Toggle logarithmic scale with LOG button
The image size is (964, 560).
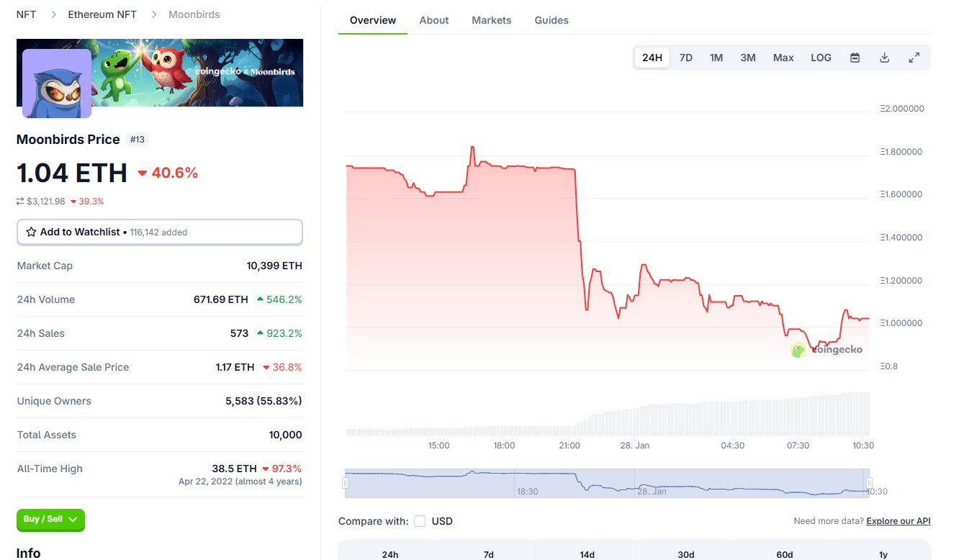821,57
